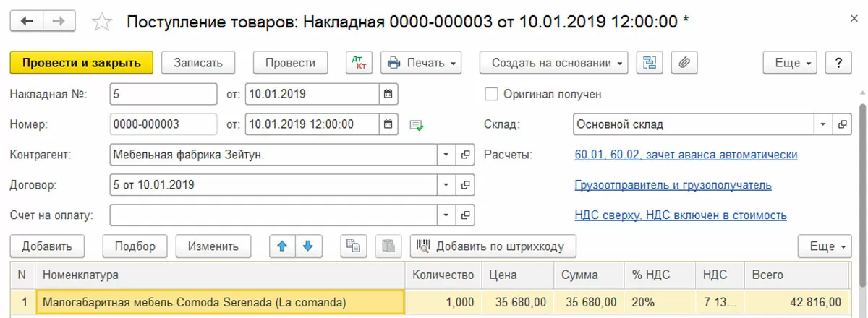This screenshot has width=868, height=318.
Task: Open НДС сверху settings link
Action: pos(680,215)
